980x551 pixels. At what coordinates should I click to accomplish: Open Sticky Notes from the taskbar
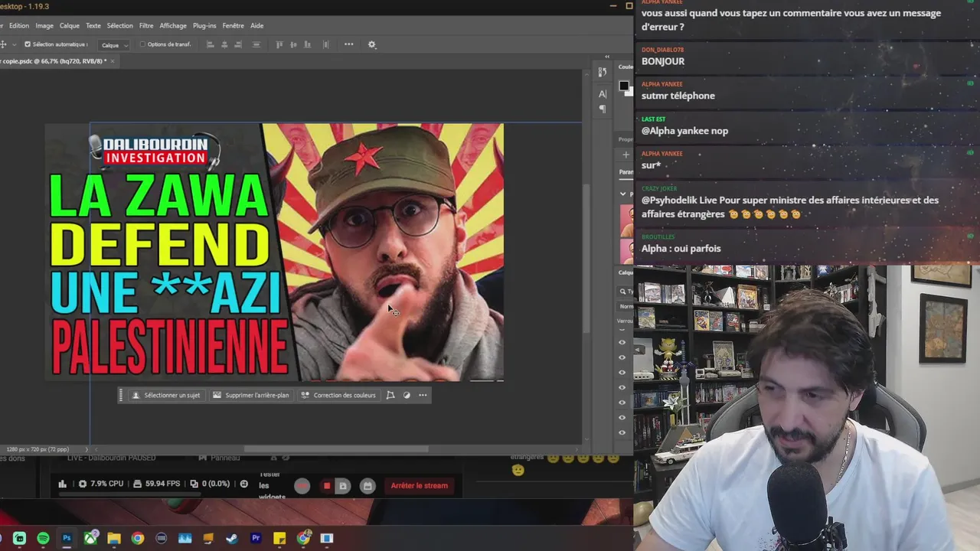click(279, 539)
